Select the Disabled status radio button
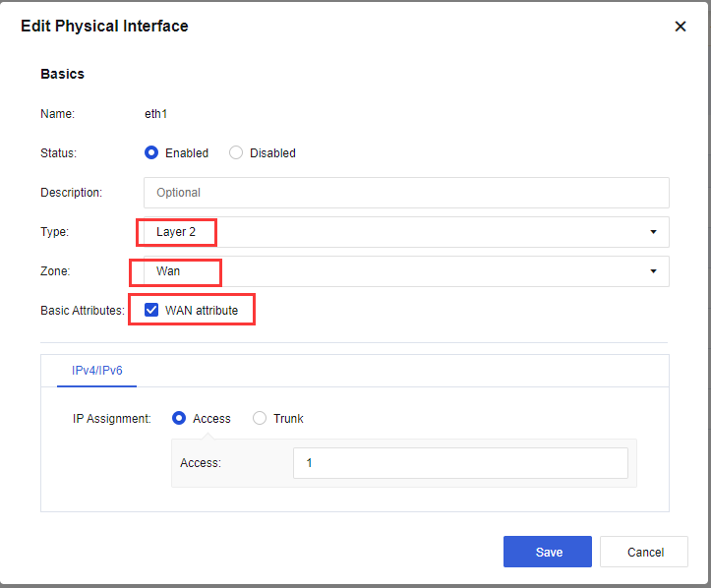Image resolution: width=711 pixels, height=588 pixels. pos(236,152)
